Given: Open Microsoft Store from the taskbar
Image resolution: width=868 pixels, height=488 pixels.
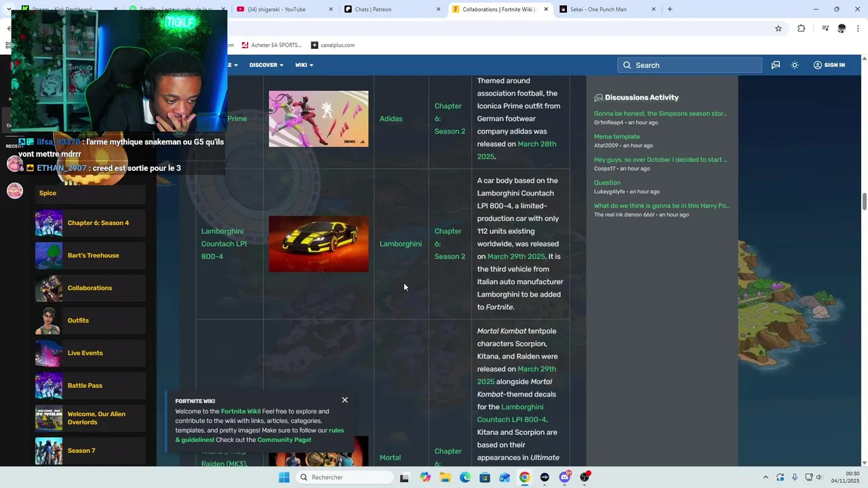Looking at the screenshot, I should 485,477.
